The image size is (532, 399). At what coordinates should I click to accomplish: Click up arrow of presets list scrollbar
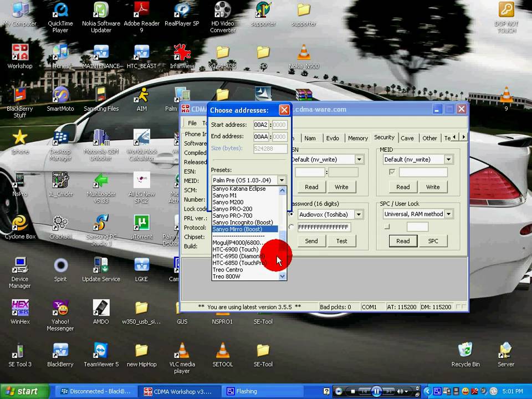point(282,190)
